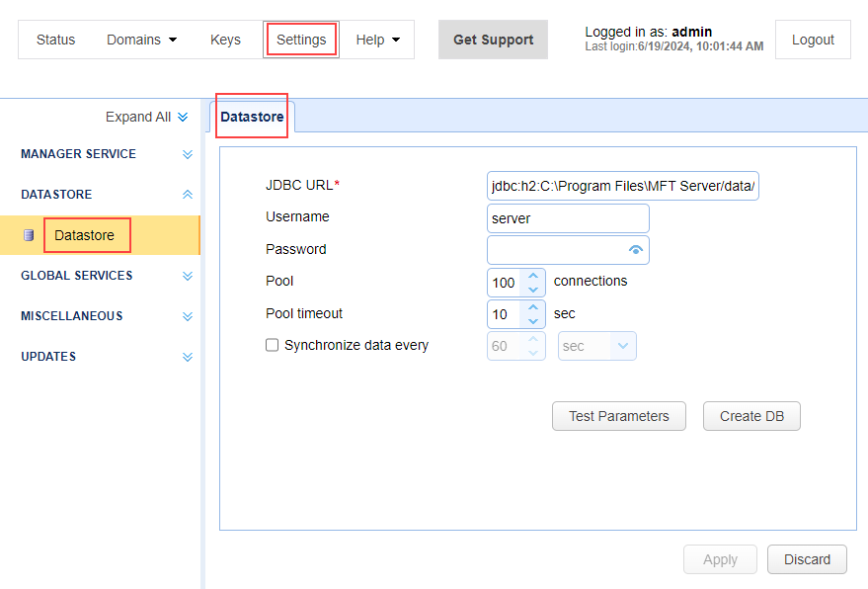Go to the Keys page
Viewport: 868px width, 589px height.
point(225,40)
